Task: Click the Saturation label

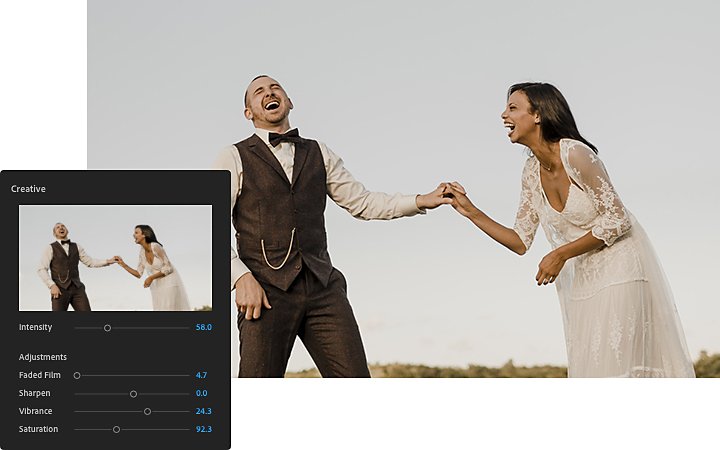Action: pos(39,429)
